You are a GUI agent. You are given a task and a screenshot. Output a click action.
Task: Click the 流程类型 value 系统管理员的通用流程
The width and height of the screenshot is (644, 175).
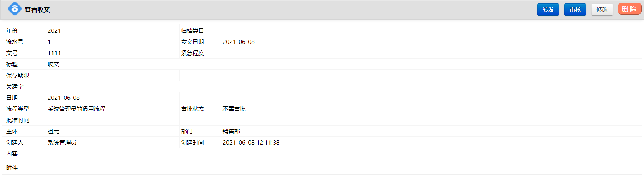tap(76, 109)
